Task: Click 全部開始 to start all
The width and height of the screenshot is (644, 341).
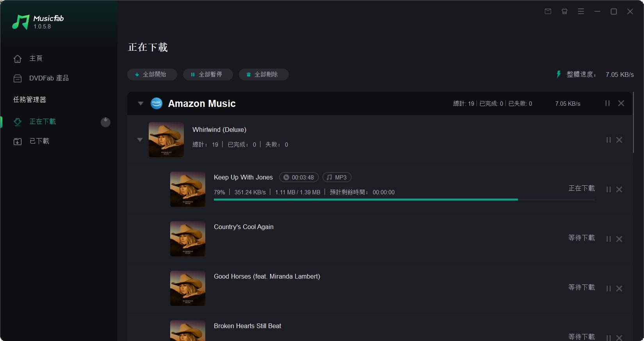Action: [x=152, y=74]
